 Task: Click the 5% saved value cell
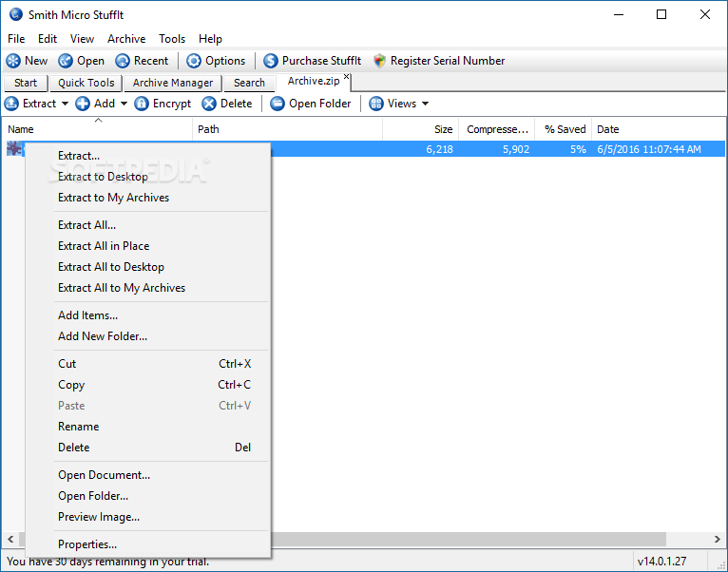tap(578, 149)
